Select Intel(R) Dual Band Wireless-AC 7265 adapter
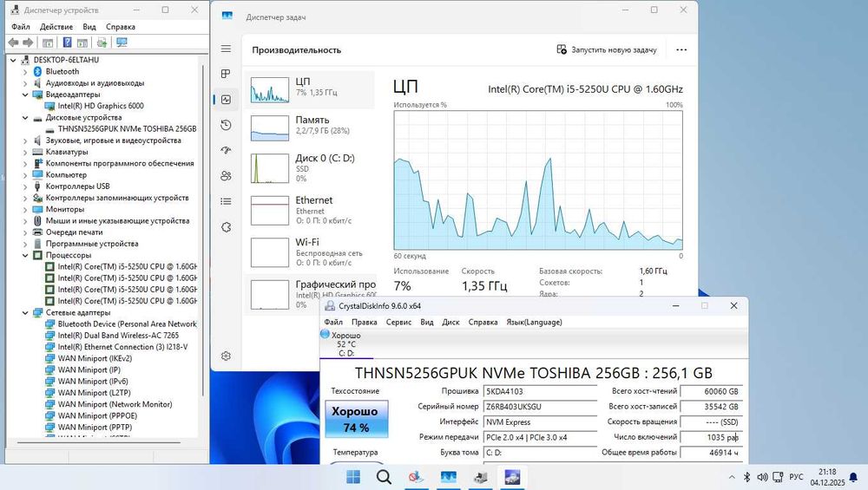Viewport: 868px width, 490px height. point(118,336)
